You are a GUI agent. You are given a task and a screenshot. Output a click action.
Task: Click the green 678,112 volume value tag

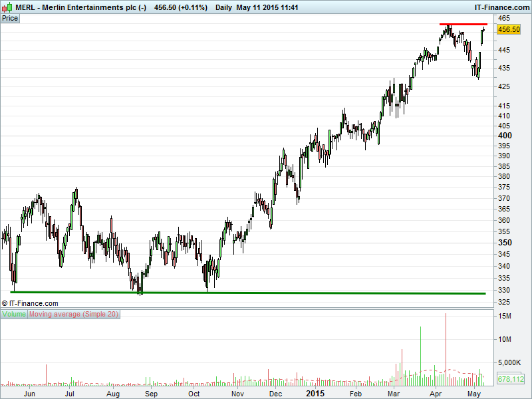tap(510, 379)
